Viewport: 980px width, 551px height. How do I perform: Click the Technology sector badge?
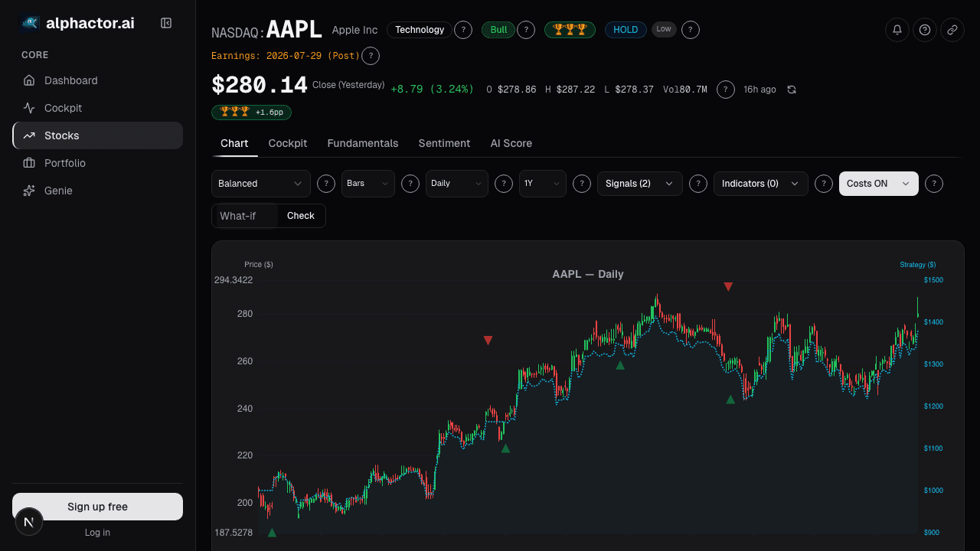tap(420, 30)
